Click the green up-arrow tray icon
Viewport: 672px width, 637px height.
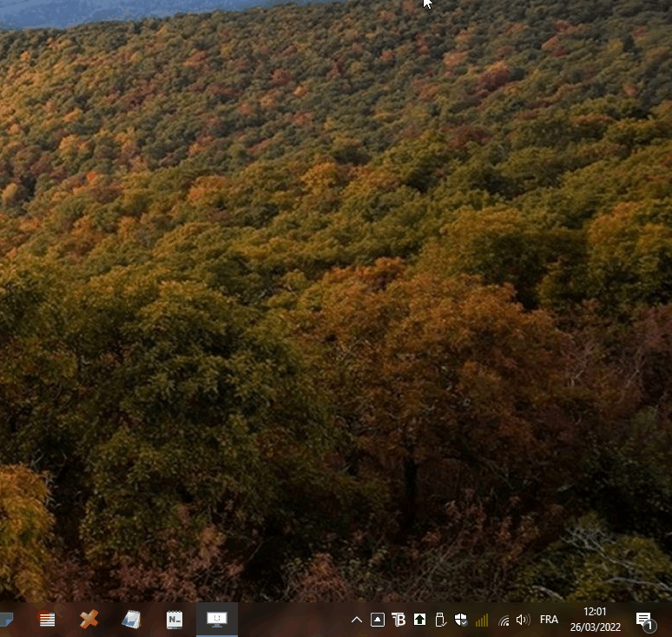click(419, 620)
